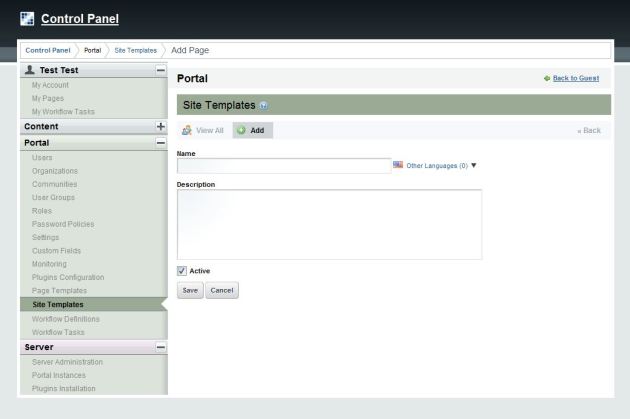This screenshot has height=419, width=630.
Task: Click the View All people icon
Action: (x=187, y=131)
